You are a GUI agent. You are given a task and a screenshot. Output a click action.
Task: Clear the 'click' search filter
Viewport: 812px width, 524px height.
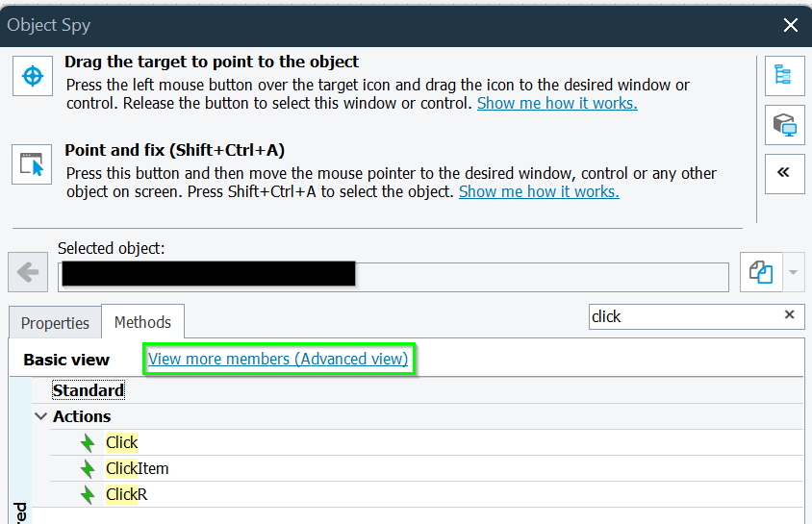(790, 315)
